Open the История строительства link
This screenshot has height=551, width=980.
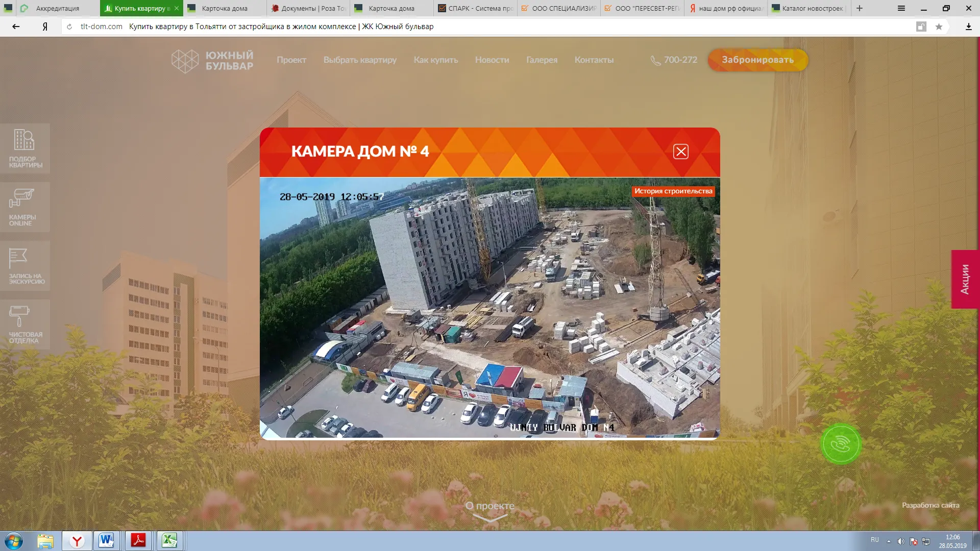(673, 191)
